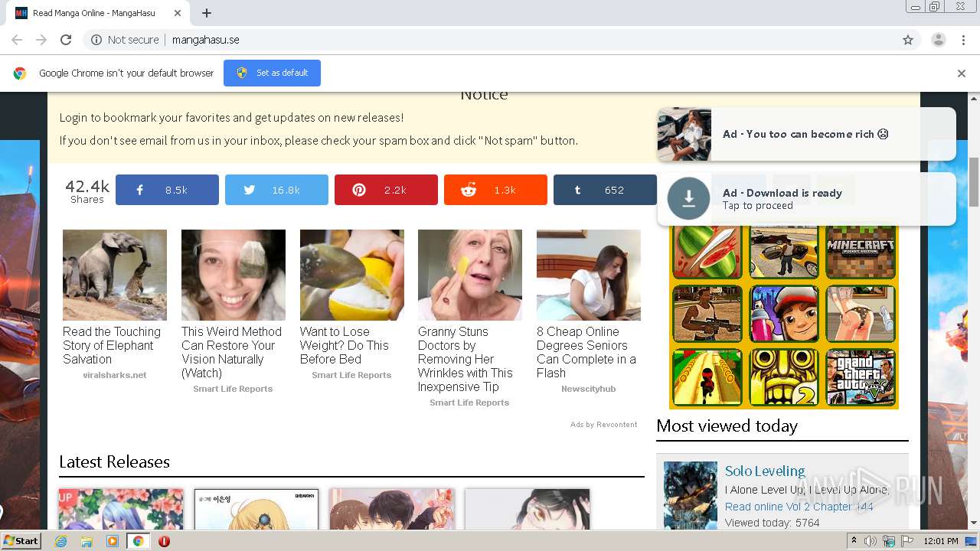Screen dimensions: 980x551
Task: Open the red Opera taskbar icon
Action: click(x=164, y=541)
